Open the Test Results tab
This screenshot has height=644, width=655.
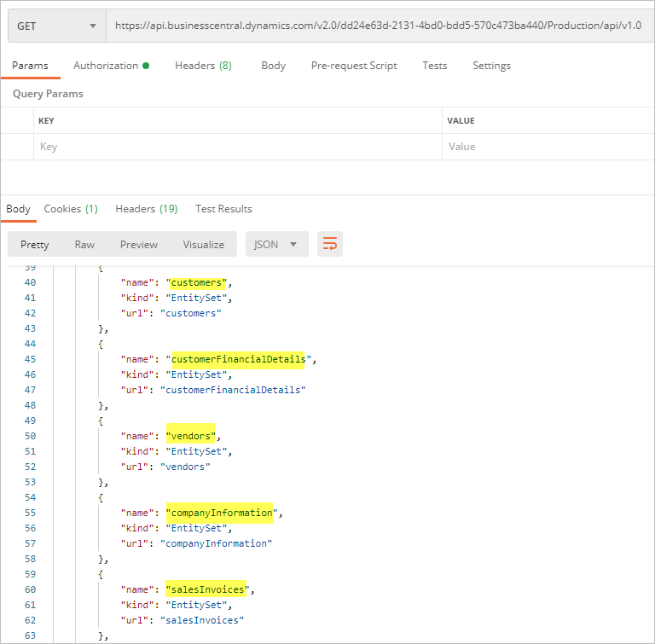pos(223,209)
